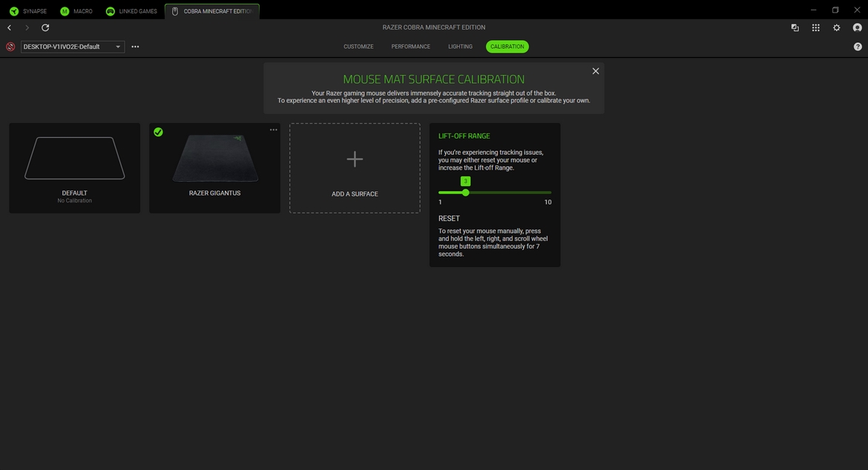The width and height of the screenshot is (868, 470).
Task: Click Add a Surface
Action: coord(355,168)
